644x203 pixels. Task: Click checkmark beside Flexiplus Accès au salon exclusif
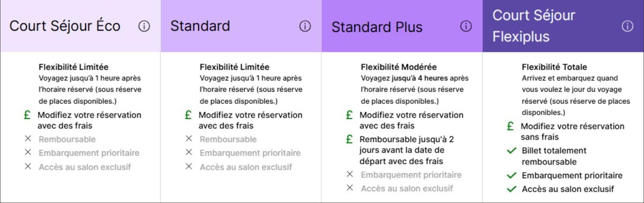click(x=511, y=189)
